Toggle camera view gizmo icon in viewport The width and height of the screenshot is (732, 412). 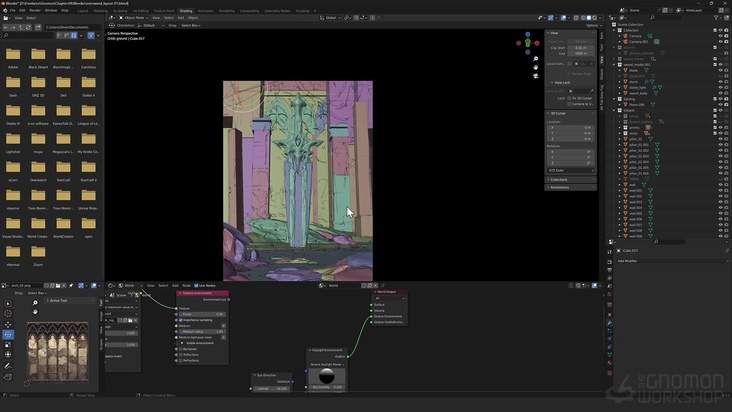pyautogui.click(x=535, y=76)
